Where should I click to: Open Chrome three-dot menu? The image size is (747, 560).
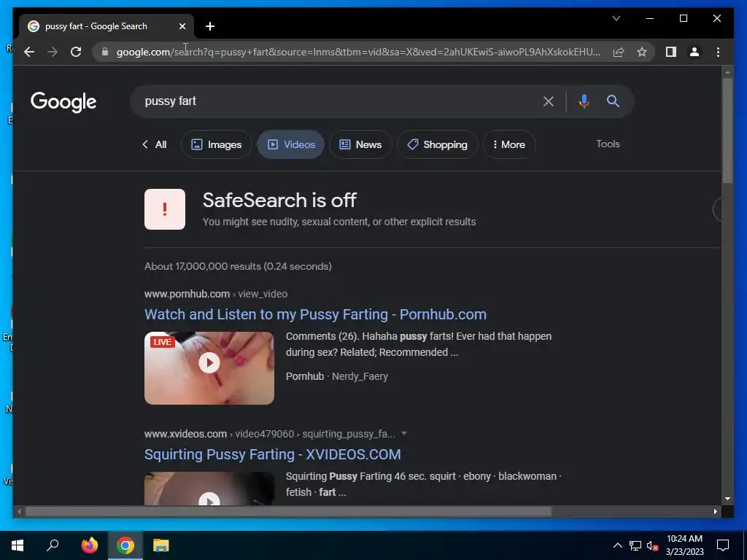718,52
